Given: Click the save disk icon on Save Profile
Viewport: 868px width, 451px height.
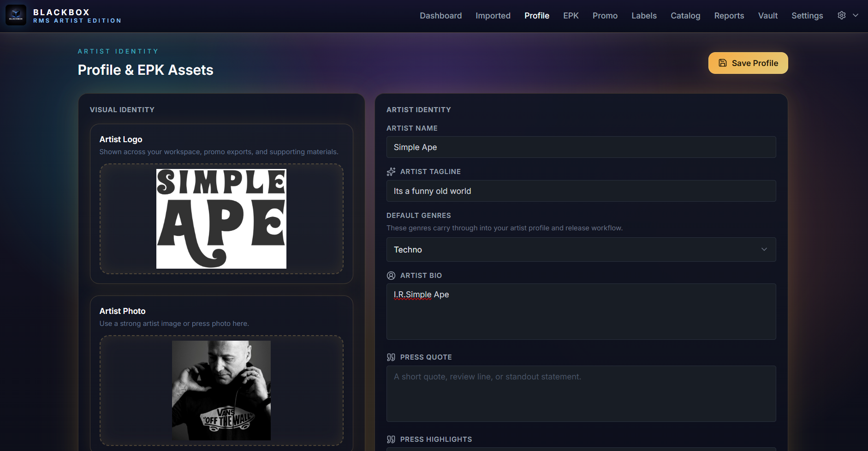Looking at the screenshot, I should (722, 63).
